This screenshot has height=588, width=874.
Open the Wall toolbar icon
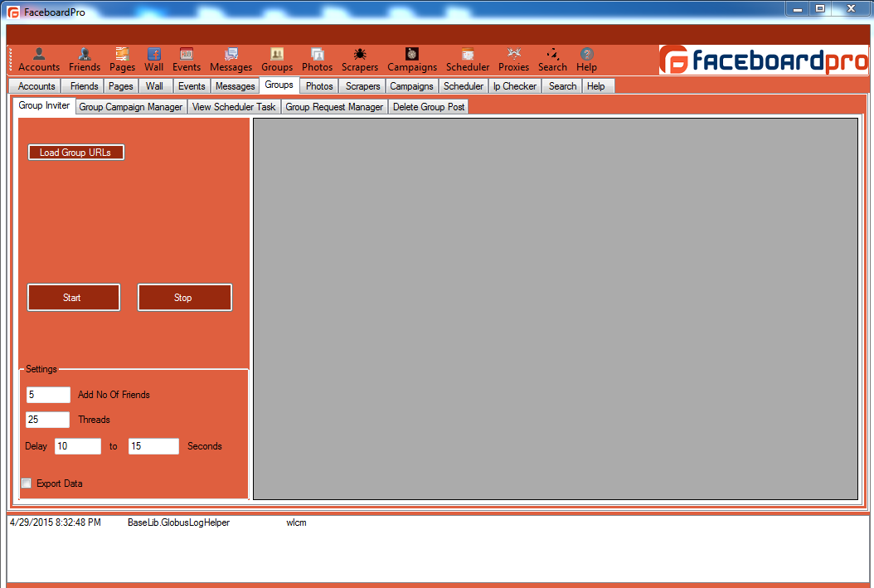tap(154, 60)
